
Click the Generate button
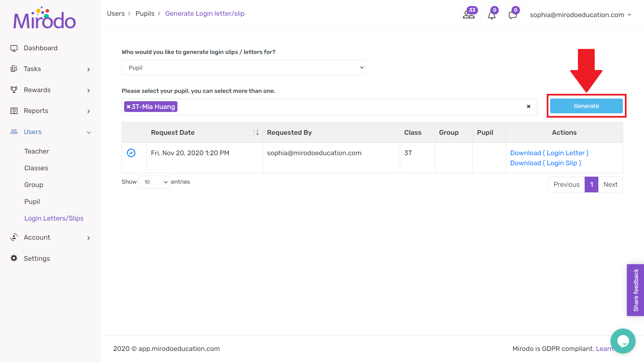pos(586,106)
